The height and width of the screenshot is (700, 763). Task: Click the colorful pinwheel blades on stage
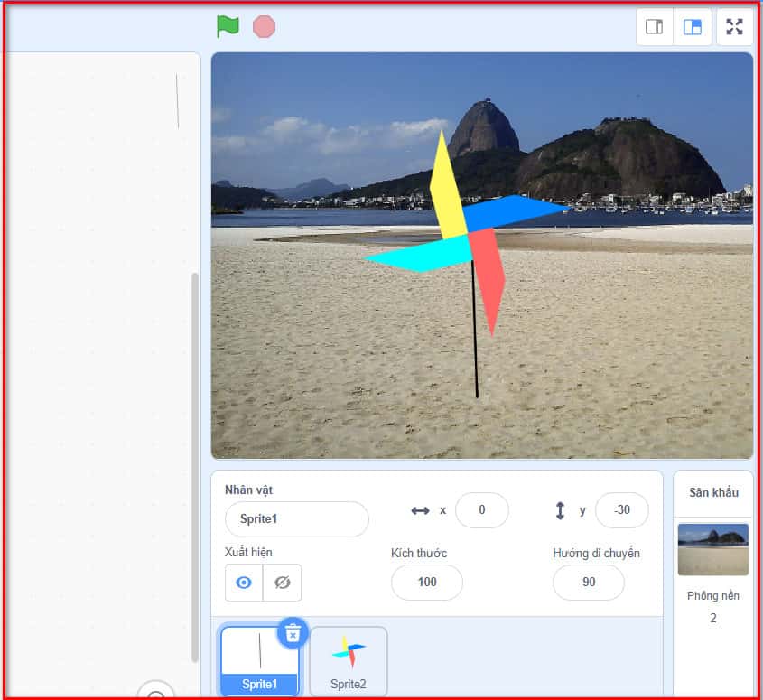tap(461, 230)
